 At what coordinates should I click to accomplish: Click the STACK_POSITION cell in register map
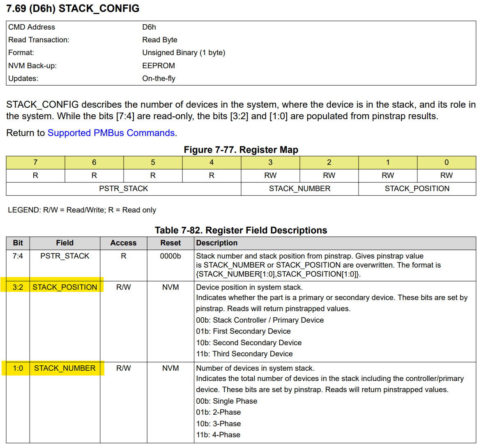(x=417, y=189)
